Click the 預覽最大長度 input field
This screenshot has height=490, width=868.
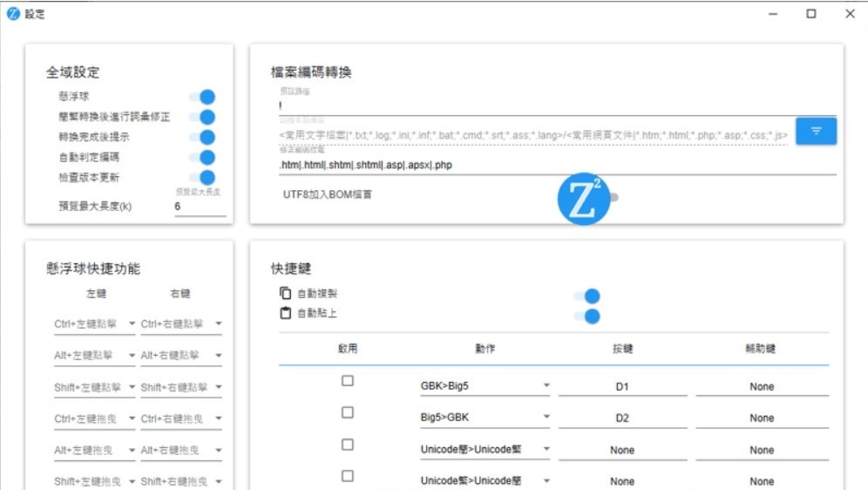tap(199, 207)
